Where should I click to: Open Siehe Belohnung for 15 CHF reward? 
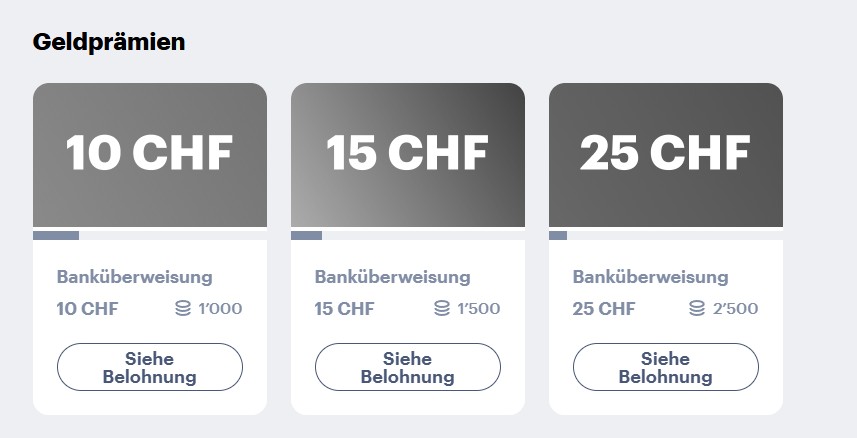click(x=408, y=367)
